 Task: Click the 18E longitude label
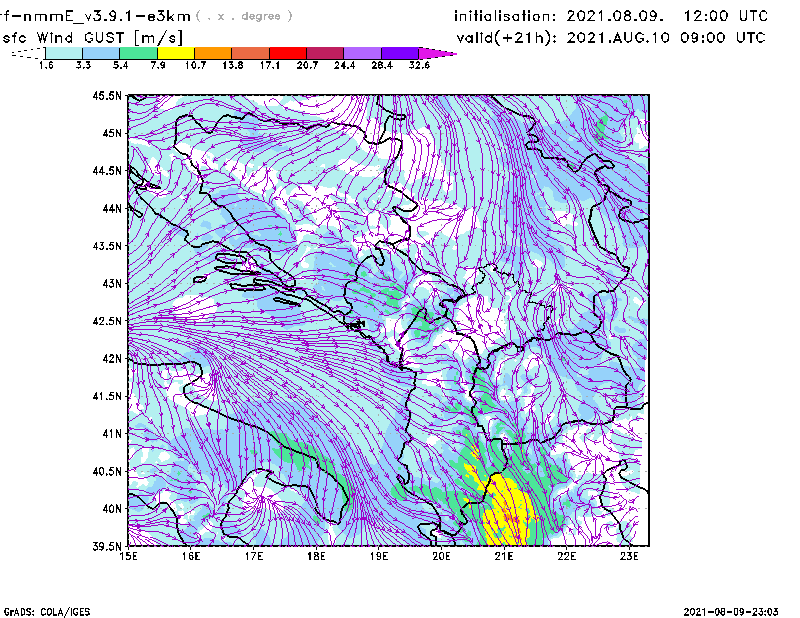[316, 556]
